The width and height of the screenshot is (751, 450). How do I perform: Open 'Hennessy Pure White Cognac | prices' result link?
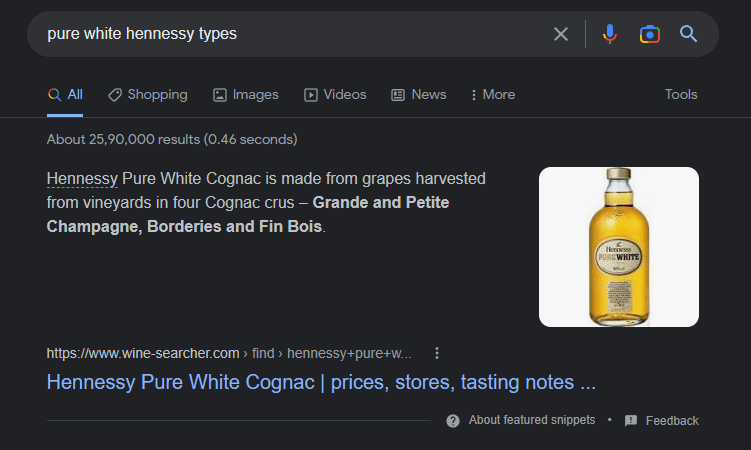pyautogui.click(x=321, y=382)
